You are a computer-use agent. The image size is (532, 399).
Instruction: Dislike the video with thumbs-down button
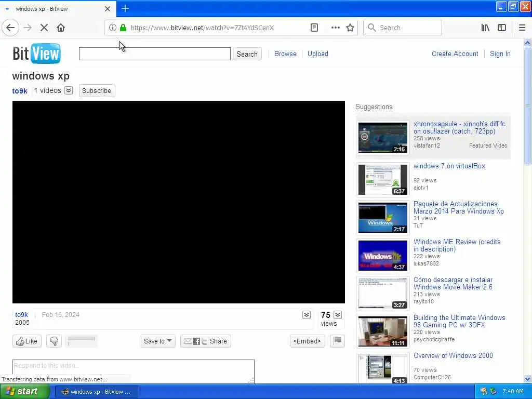54,341
